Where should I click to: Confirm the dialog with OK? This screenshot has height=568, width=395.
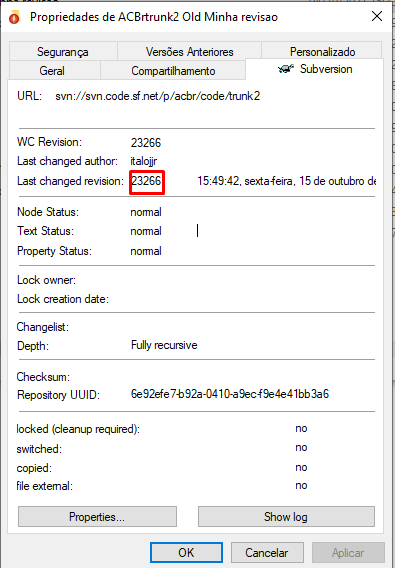coord(186,552)
